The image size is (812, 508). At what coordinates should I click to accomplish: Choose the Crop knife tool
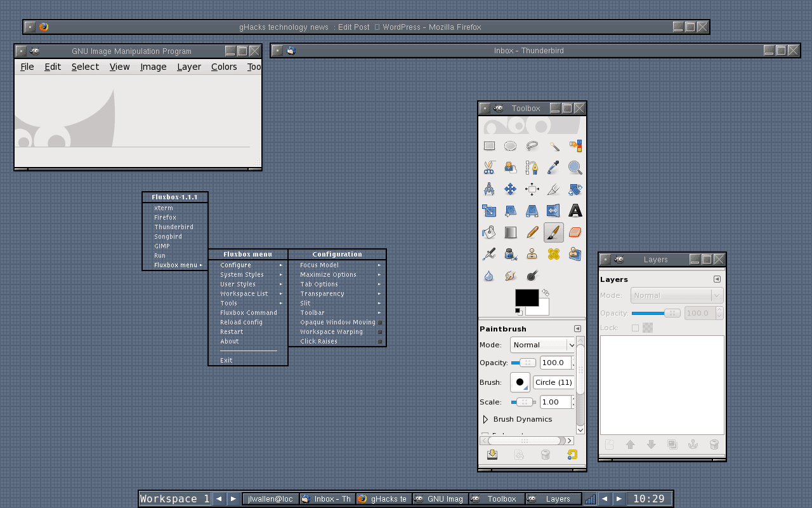(x=554, y=189)
